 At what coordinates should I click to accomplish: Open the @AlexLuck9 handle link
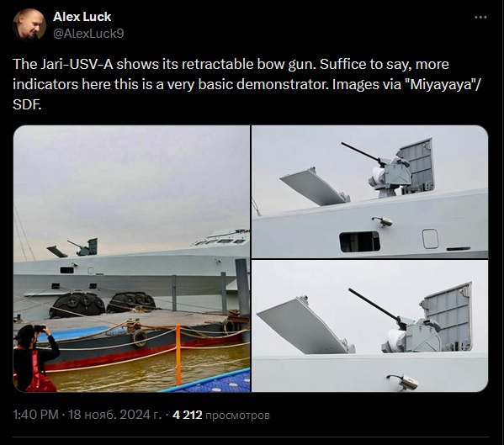pos(88,34)
